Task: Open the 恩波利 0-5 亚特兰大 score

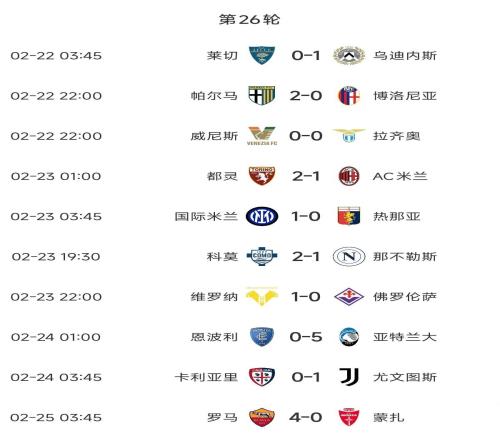Action: [x=306, y=337]
